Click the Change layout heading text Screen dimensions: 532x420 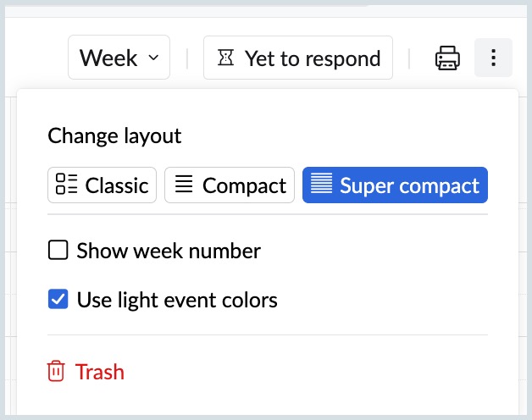tap(114, 135)
